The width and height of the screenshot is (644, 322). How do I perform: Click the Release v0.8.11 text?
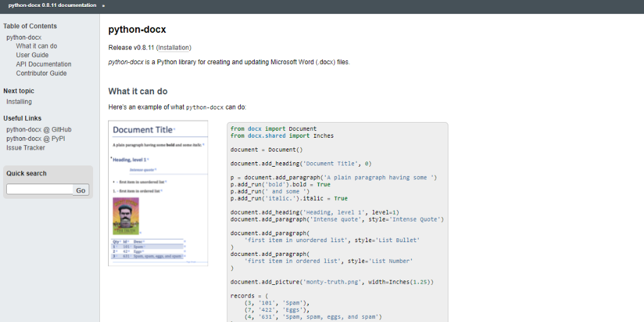(x=131, y=48)
